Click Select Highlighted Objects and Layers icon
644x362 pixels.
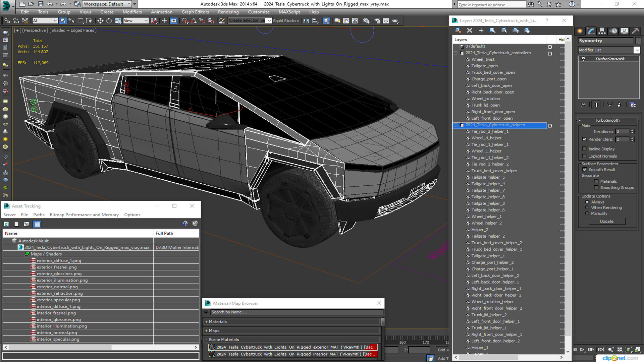pos(492,31)
